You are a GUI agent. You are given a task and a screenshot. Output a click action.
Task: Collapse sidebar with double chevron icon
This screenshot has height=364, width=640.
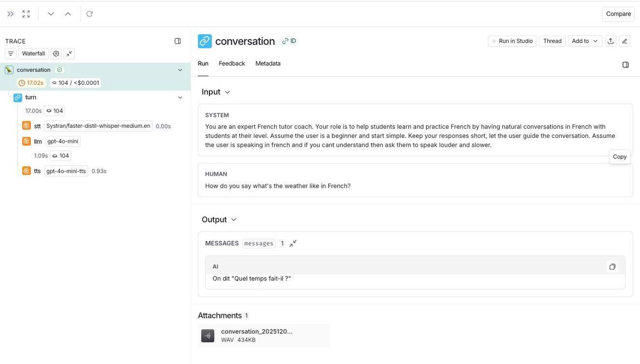coord(11,14)
